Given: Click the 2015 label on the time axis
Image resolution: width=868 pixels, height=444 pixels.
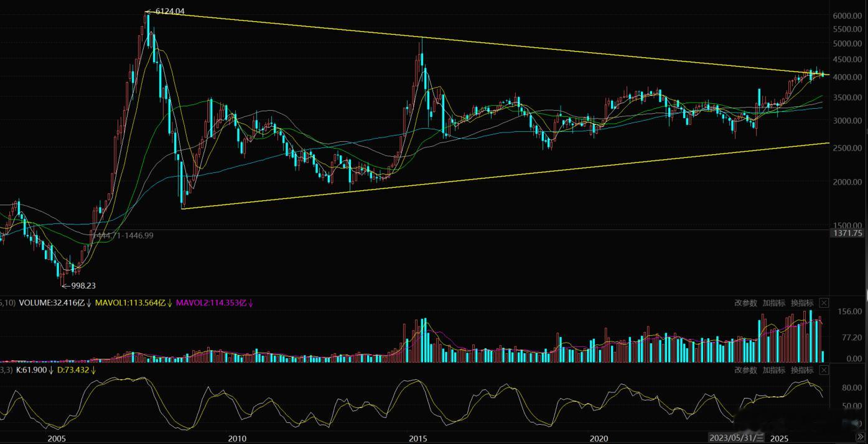Looking at the screenshot, I should tap(418, 438).
